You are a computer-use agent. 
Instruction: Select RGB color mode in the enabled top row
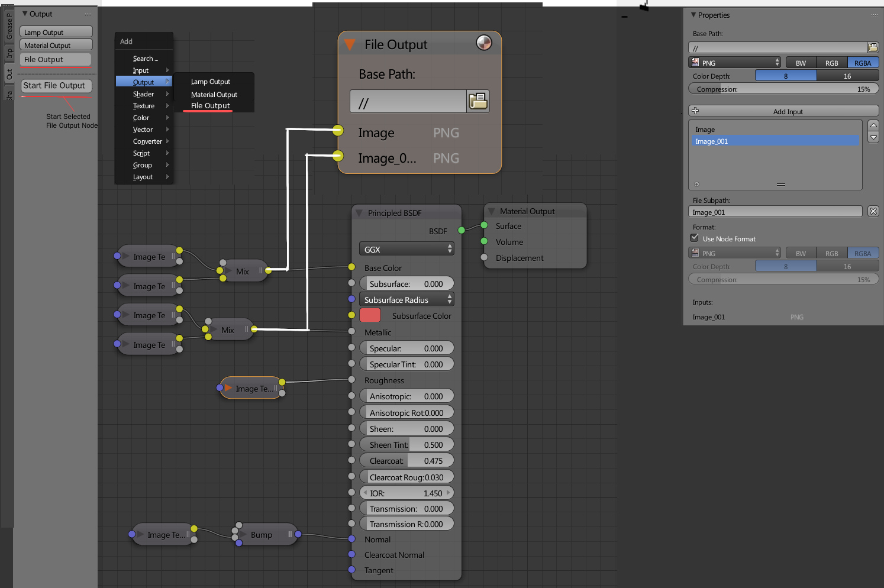[x=831, y=63]
